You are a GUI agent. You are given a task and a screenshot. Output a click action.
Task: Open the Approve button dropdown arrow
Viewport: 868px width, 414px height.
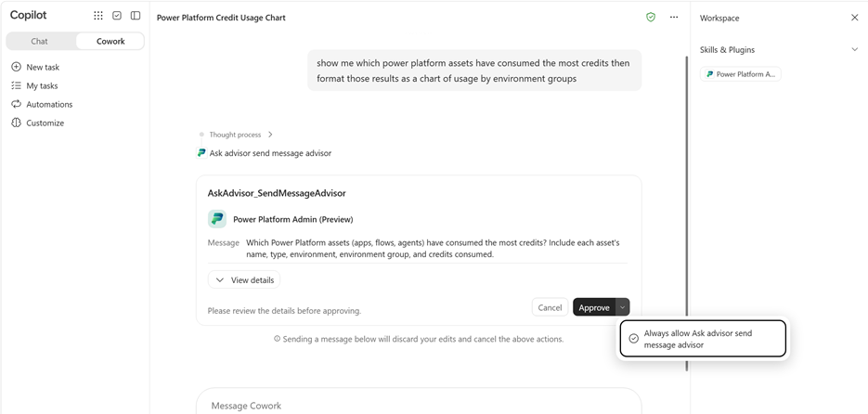click(x=622, y=307)
